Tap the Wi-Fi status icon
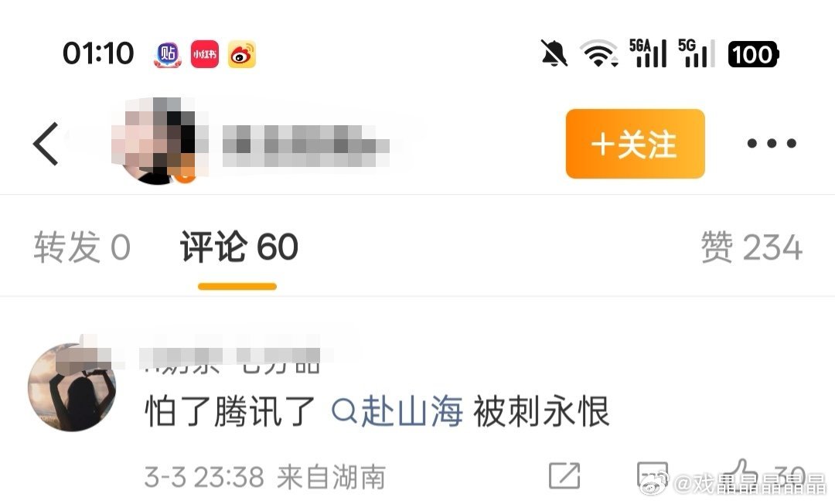The width and height of the screenshot is (835, 504). tap(598, 53)
